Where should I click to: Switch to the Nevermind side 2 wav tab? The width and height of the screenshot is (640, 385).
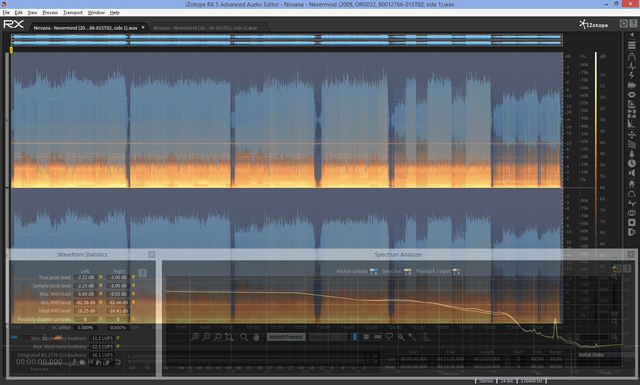[206, 28]
